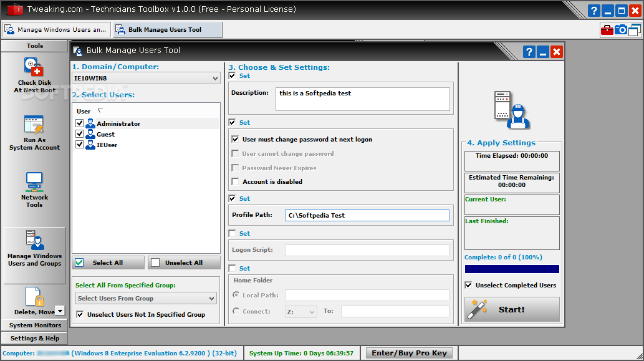Click the Profile Path input field
The width and height of the screenshot is (644, 361).
tap(367, 215)
